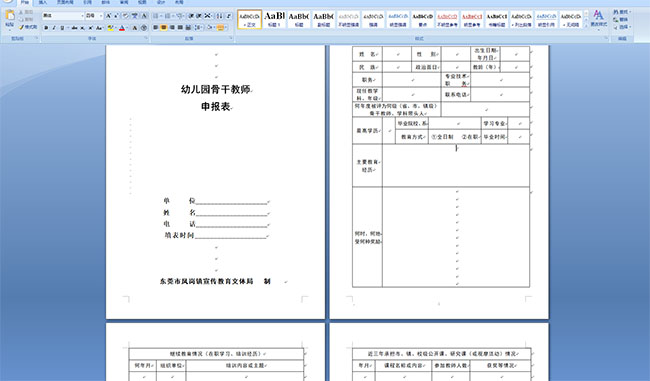Click the Find button in editing group
Screen dimensions: 650x381
click(621, 12)
